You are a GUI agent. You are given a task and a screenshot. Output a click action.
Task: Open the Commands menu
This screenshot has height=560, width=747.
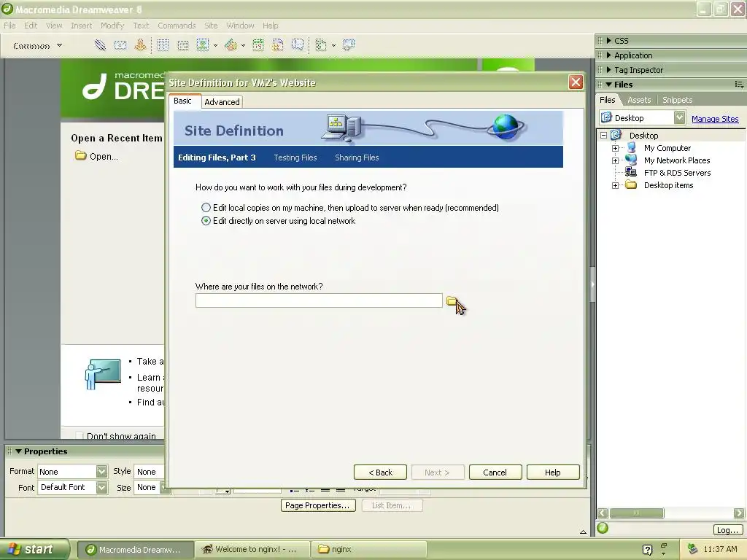(177, 26)
